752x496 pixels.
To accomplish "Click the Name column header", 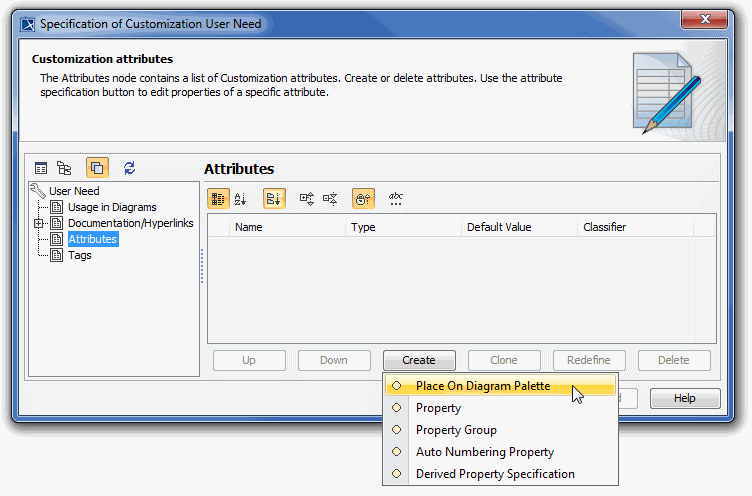I will pos(287,227).
